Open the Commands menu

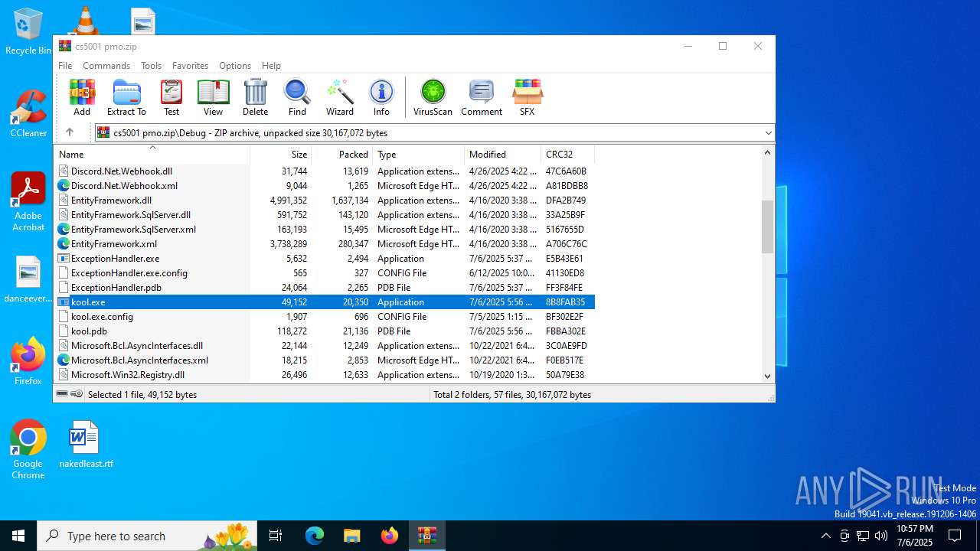(x=106, y=66)
